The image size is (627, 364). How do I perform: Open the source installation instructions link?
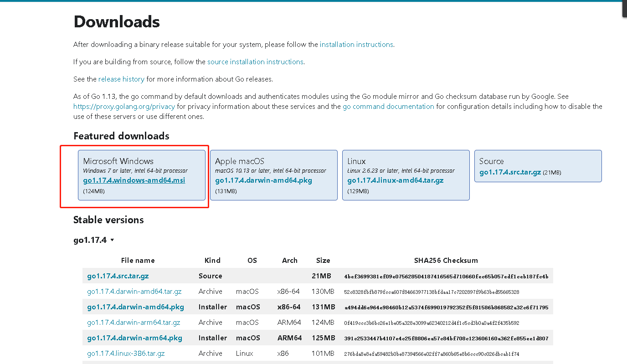[x=255, y=62]
